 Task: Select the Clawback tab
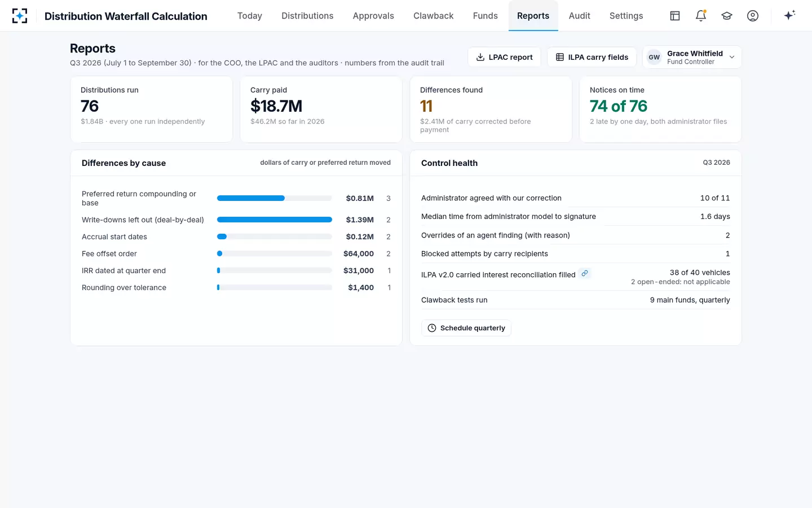433,16
